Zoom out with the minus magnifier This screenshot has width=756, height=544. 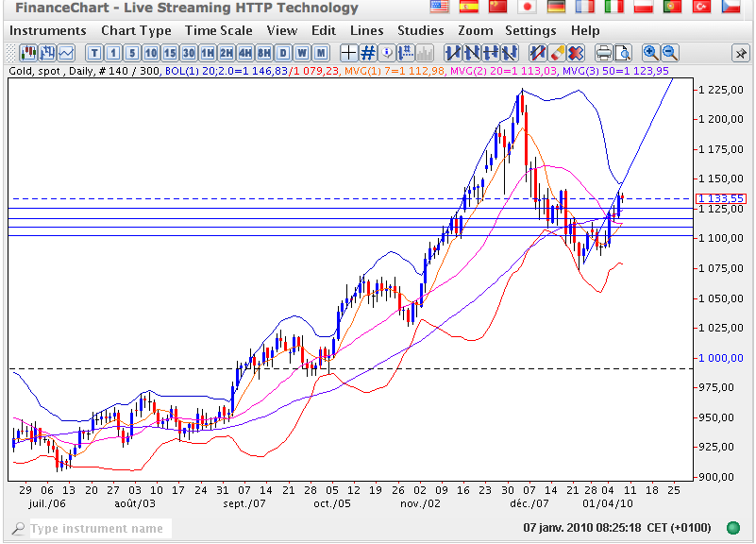tap(669, 52)
